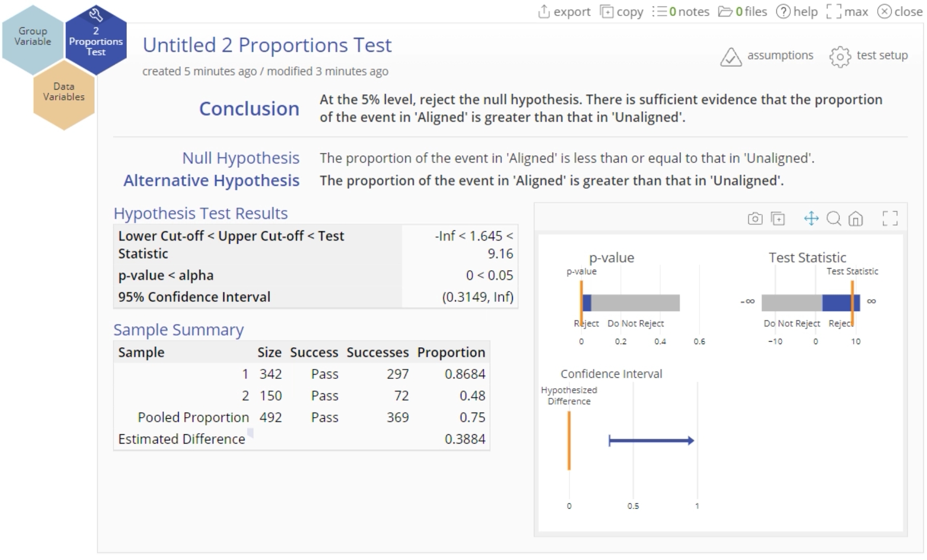The height and width of the screenshot is (560, 927).
Task: Open the help panel
Action: pyautogui.click(x=796, y=11)
